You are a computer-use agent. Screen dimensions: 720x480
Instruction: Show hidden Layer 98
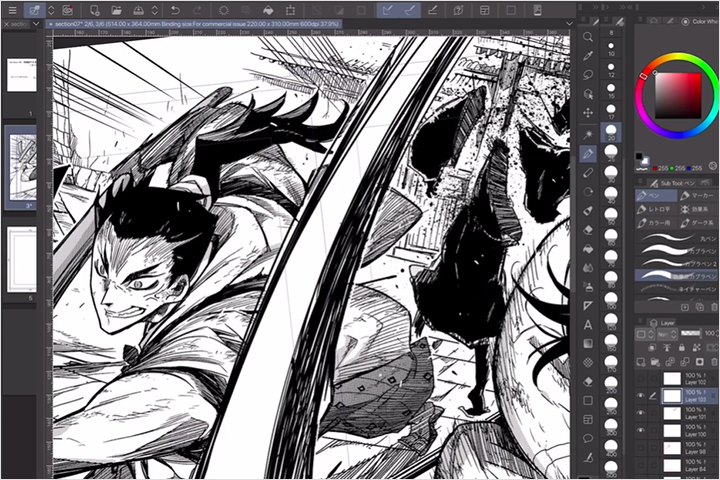[641, 448]
